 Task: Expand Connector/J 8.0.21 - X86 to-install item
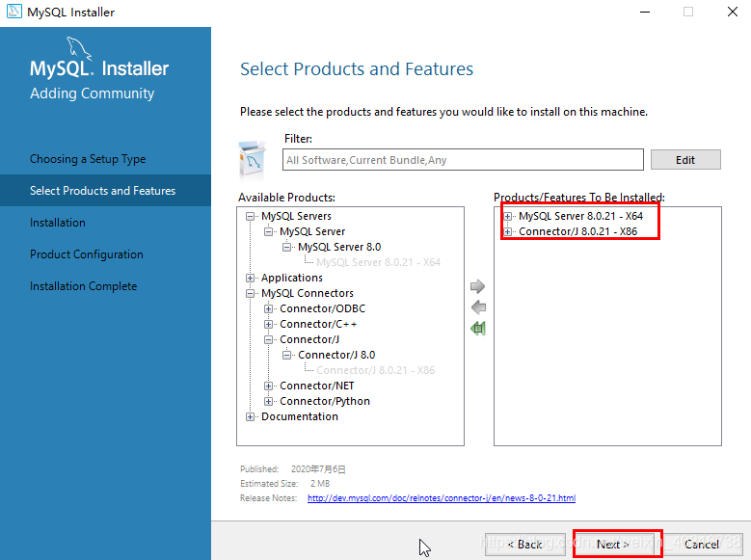pyautogui.click(x=508, y=232)
